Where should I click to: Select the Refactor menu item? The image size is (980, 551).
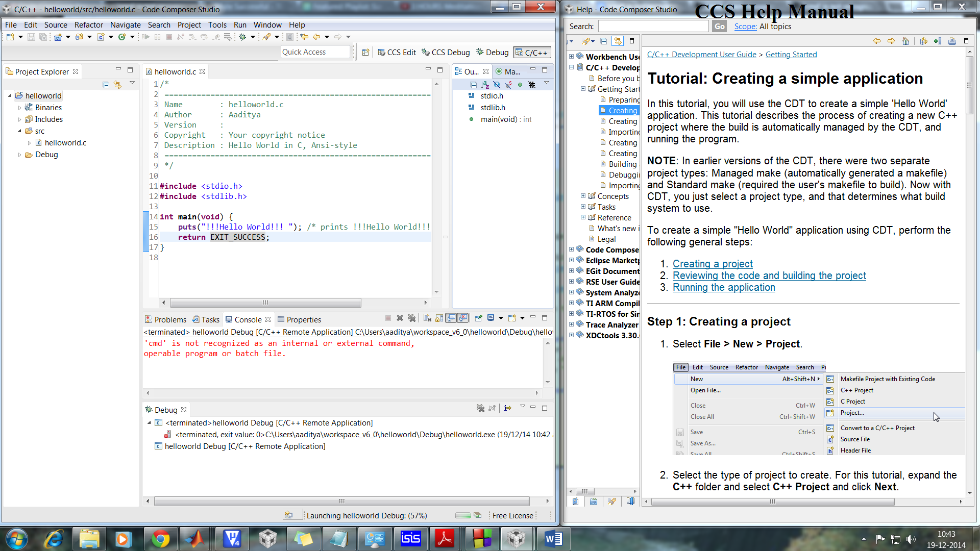point(87,25)
